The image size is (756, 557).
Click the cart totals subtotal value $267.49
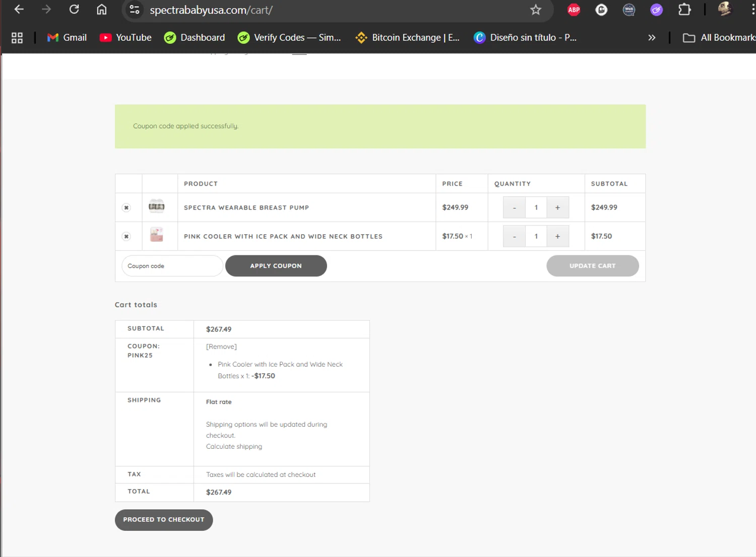219,329
